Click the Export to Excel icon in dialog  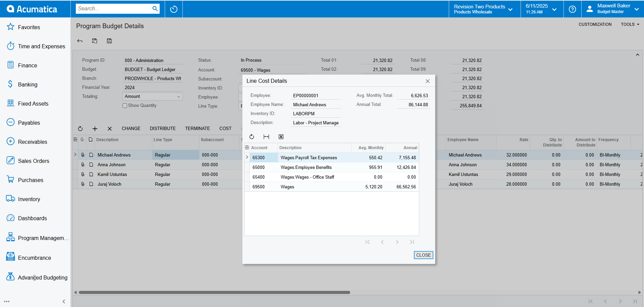coord(281,137)
